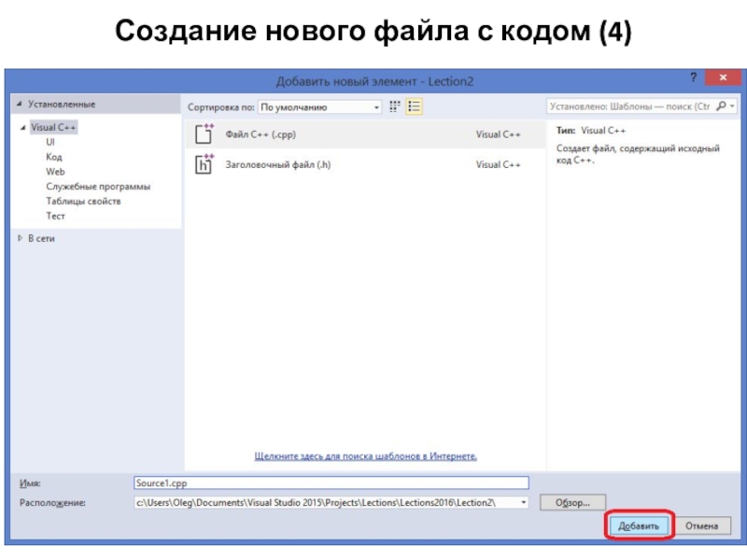The width and height of the screenshot is (747, 560).
Task: Select the Тест category
Action: click(x=55, y=216)
